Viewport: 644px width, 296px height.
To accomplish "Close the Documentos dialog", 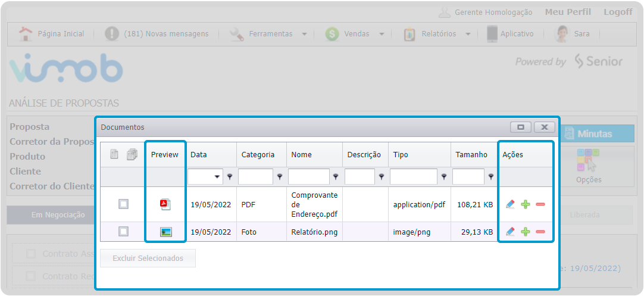I will [x=545, y=127].
